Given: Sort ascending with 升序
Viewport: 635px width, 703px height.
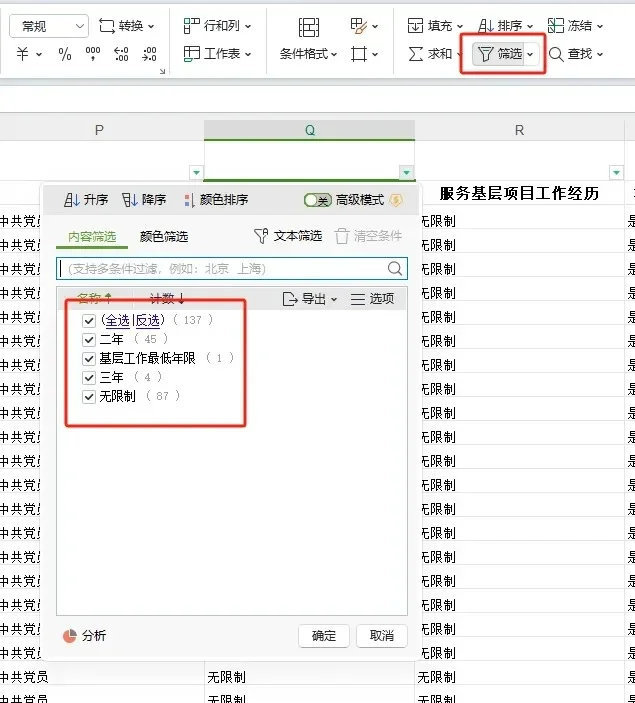Looking at the screenshot, I should (x=86, y=200).
